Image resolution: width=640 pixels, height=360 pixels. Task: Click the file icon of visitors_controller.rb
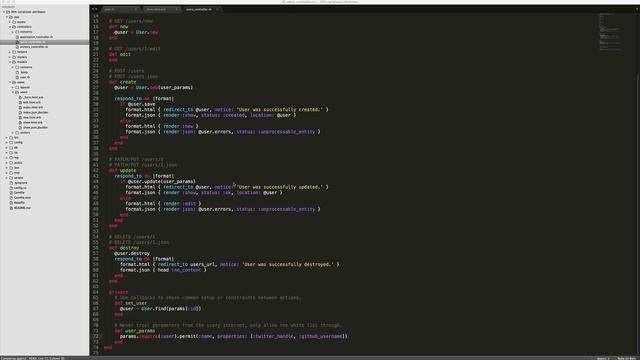(x=17, y=47)
